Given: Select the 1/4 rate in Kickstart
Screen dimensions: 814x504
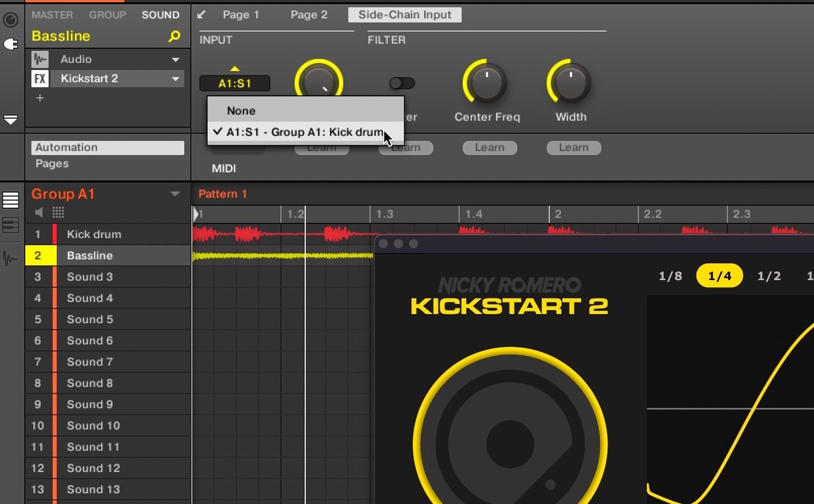Looking at the screenshot, I should pyautogui.click(x=719, y=276).
